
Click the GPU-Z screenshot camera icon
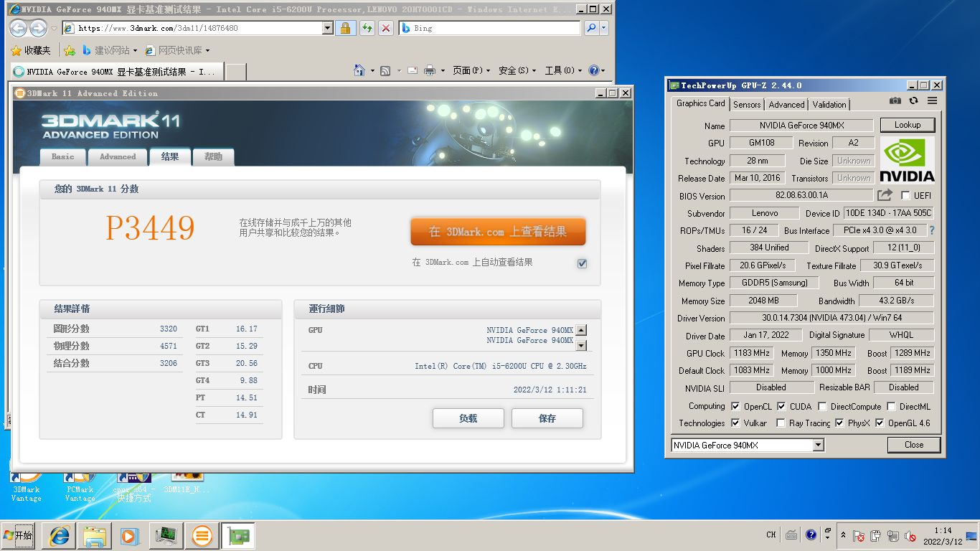click(895, 101)
